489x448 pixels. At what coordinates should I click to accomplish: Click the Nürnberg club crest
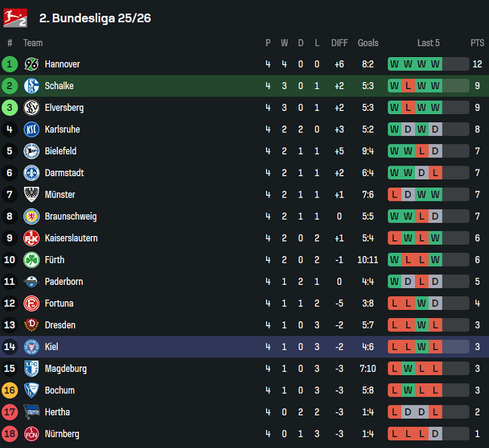click(31, 434)
